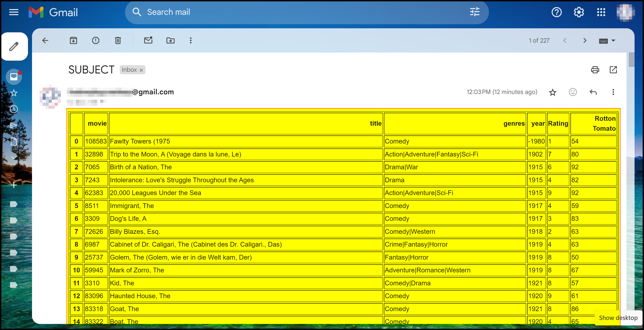Screen dimensions: 644x330
Task: Report this email as spam
Action: coord(96,40)
